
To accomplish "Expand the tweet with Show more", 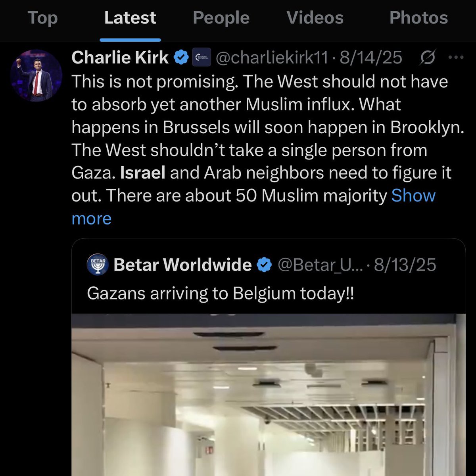I will pyautogui.click(x=413, y=196).
